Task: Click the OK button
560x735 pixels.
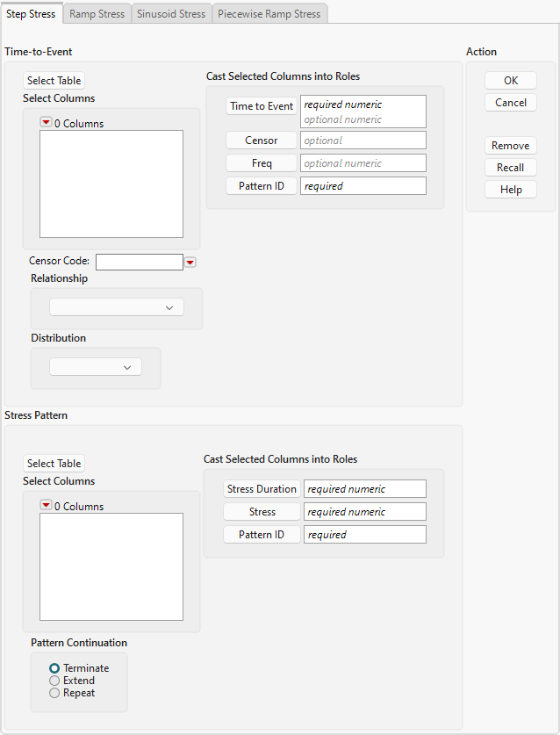Action: point(510,80)
